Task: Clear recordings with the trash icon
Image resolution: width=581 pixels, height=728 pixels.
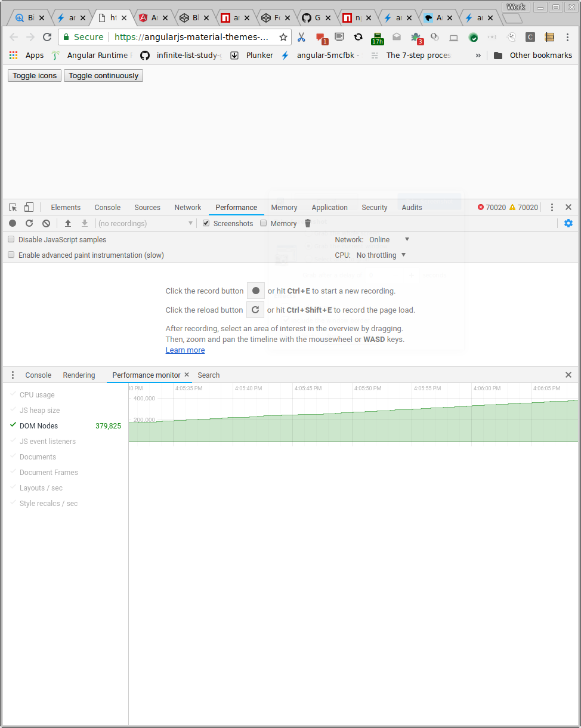Action: point(307,223)
